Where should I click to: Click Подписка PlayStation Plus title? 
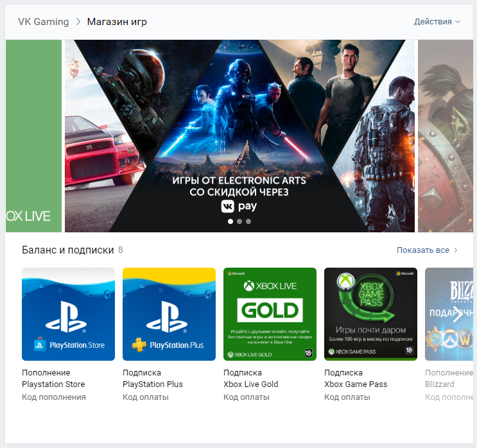[153, 378]
